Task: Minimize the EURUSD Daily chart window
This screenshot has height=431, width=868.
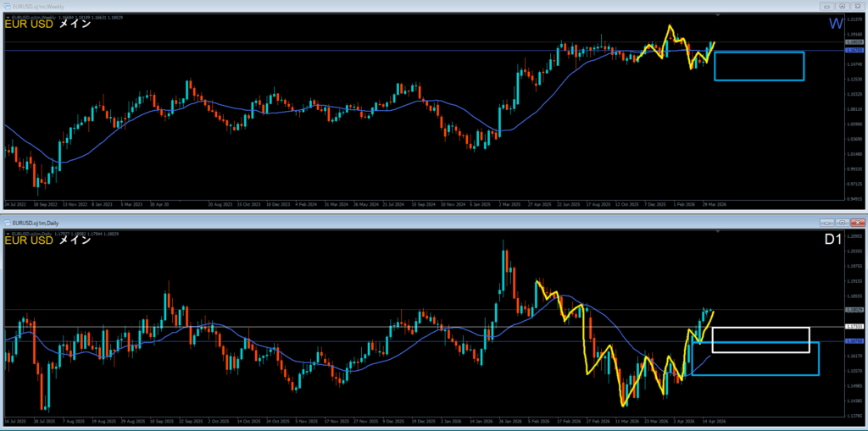Action: pos(829,223)
